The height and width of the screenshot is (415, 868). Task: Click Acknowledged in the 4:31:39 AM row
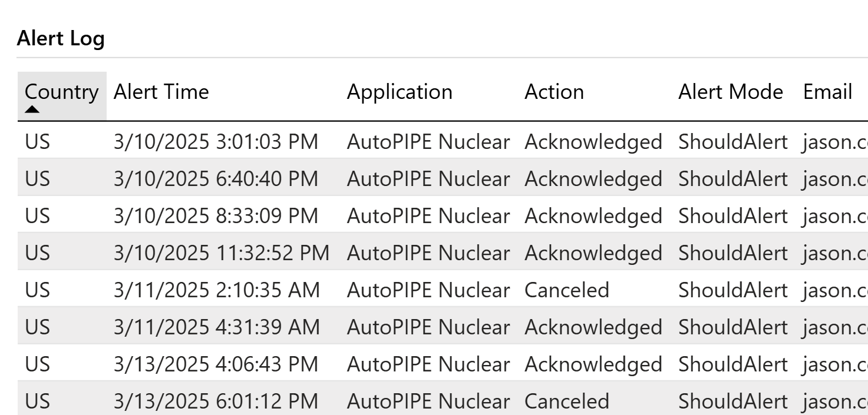click(593, 327)
